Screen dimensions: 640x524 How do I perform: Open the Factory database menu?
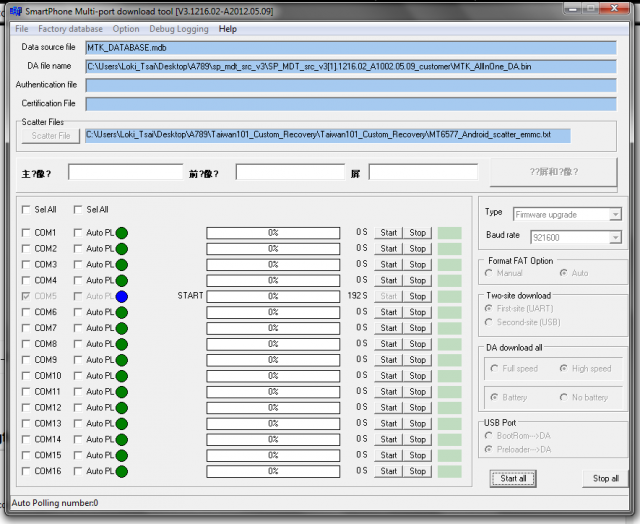[70, 29]
